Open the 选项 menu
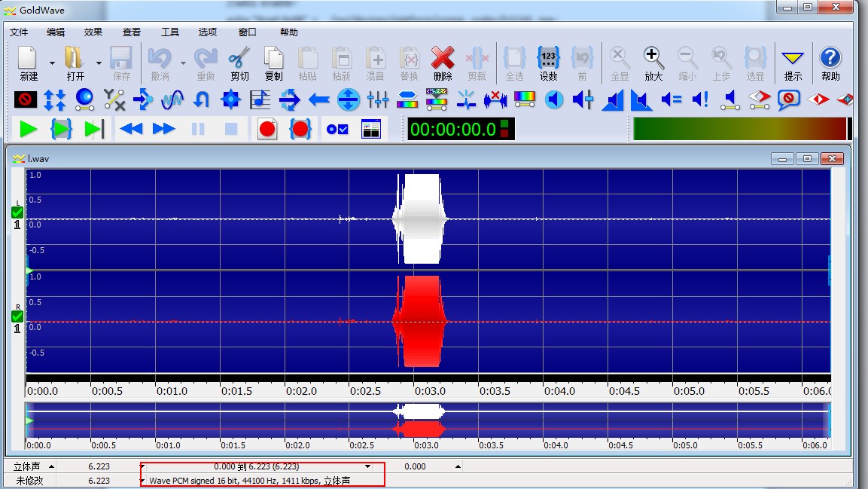The image size is (868, 489). [207, 32]
